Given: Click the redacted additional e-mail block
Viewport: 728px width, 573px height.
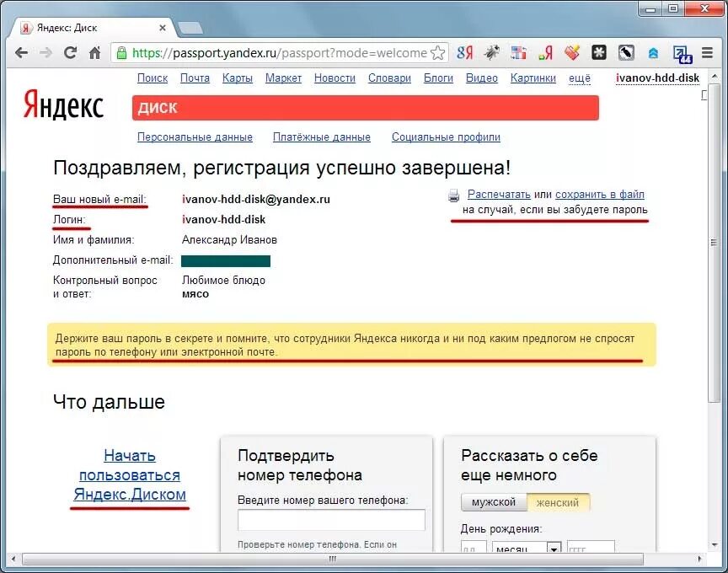Looking at the screenshot, I should point(226,261).
